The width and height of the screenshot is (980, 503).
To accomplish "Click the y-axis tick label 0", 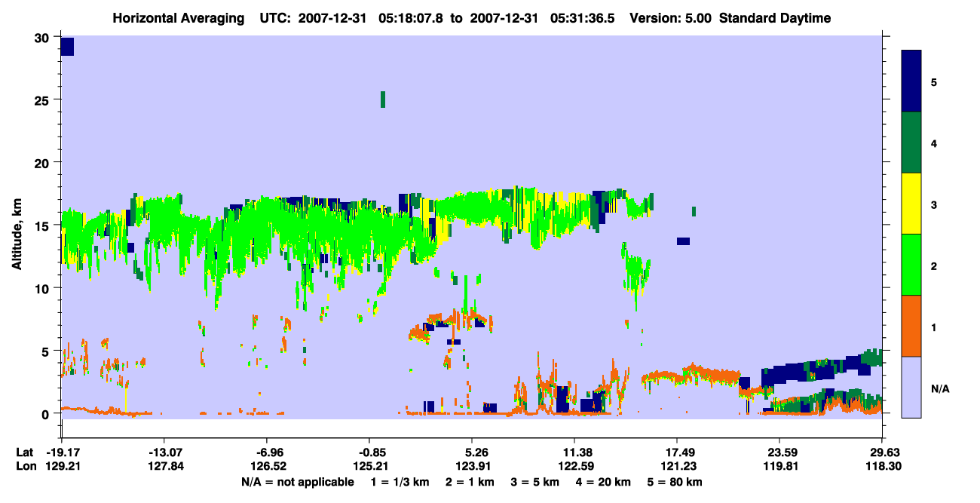I will [x=47, y=414].
